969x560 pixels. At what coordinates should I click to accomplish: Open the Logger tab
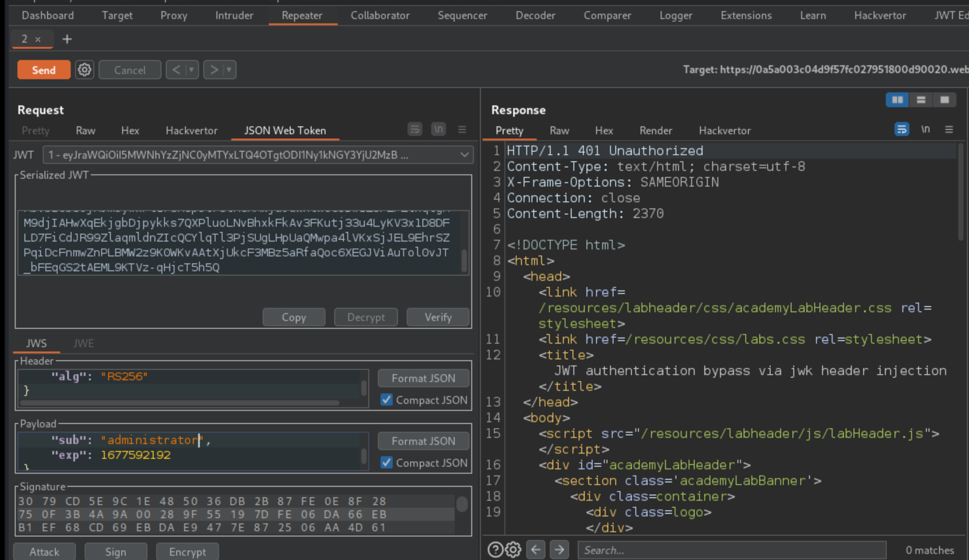pyautogui.click(x=676, y=15)
